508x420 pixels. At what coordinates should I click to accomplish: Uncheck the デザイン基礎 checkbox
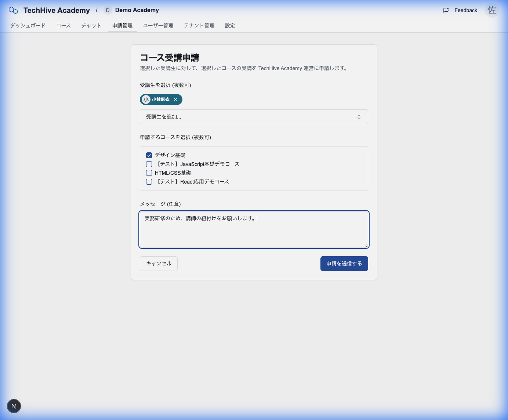point(149,155)
